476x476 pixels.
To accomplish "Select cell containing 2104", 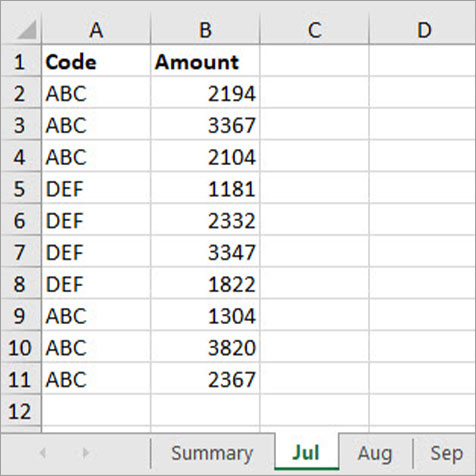I will click(205, 156).
